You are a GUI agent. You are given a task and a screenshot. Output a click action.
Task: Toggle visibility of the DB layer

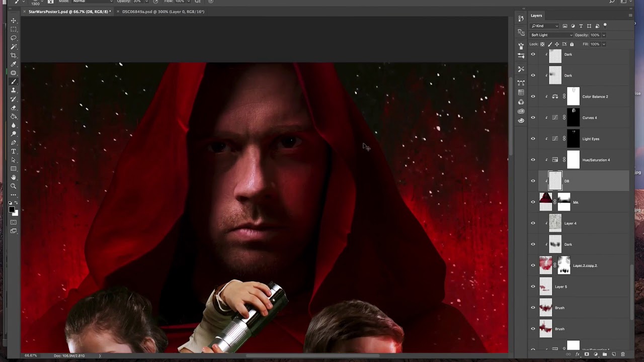point(533,181)
